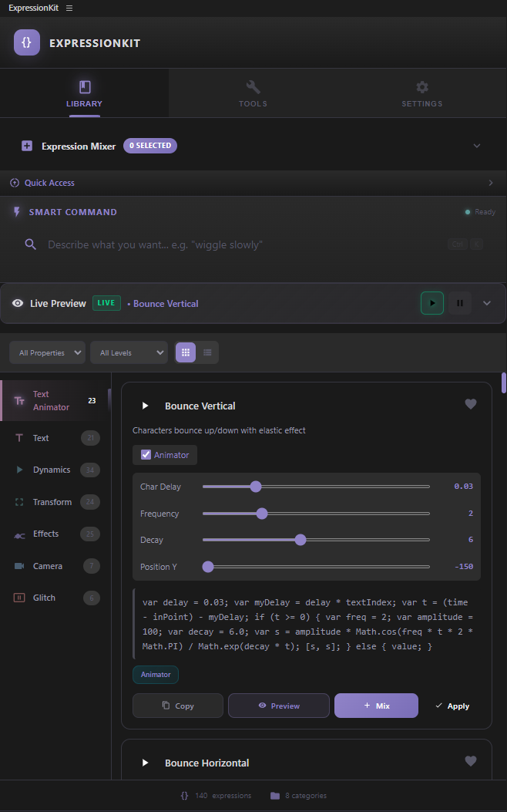
Task: Favorite the Bounce Horizontal expression
Action: point(470,761)
